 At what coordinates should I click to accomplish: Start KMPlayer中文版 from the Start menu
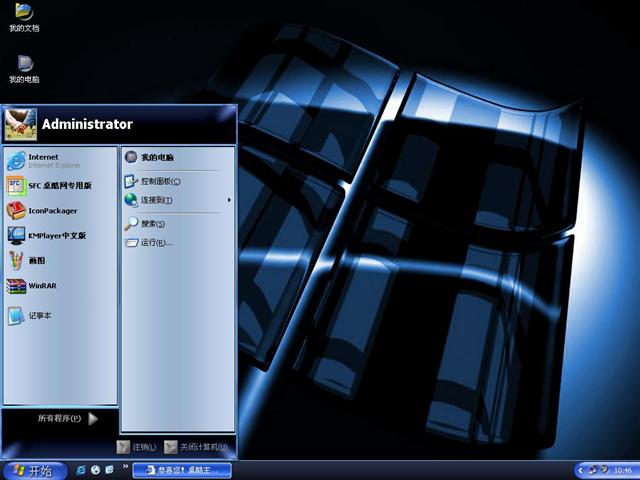coord(55,236)
